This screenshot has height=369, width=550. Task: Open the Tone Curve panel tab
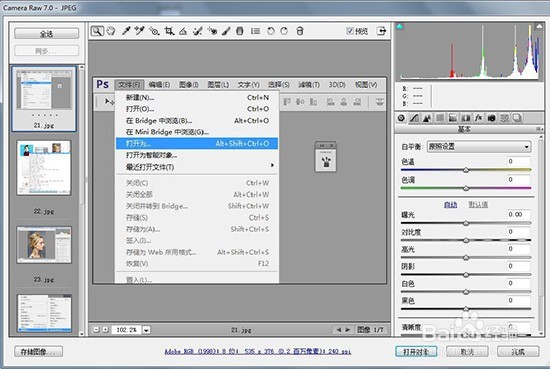[x=414, y=118]
